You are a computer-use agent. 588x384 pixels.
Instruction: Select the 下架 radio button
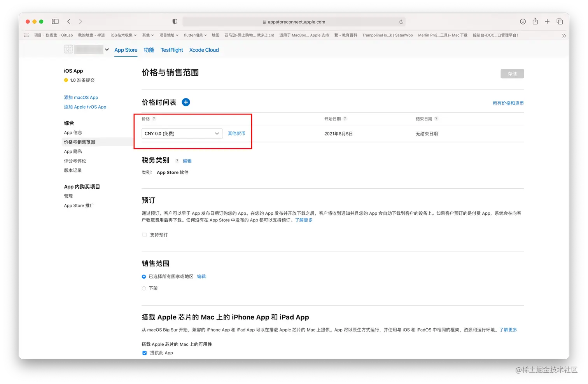click(144, 288)
